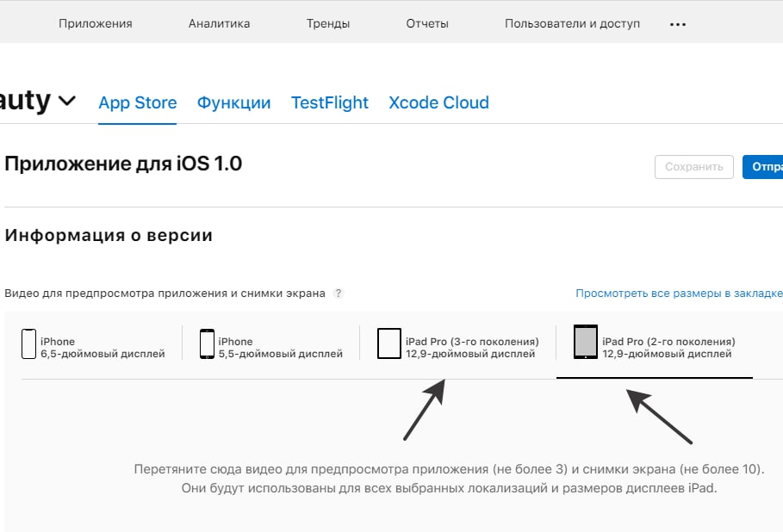
Task: Open the Xcode Cloud tab
Action: click(x=439, y=102)
